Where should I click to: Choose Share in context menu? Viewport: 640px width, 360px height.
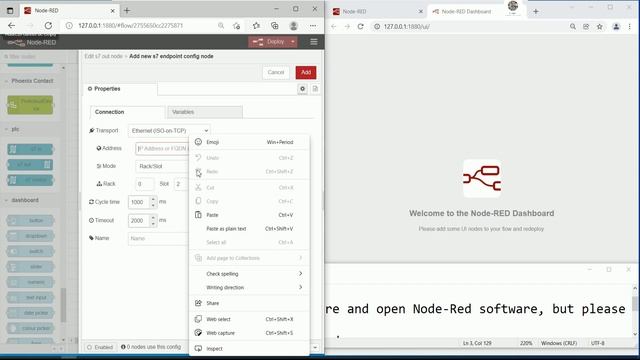tap(249, 303)
